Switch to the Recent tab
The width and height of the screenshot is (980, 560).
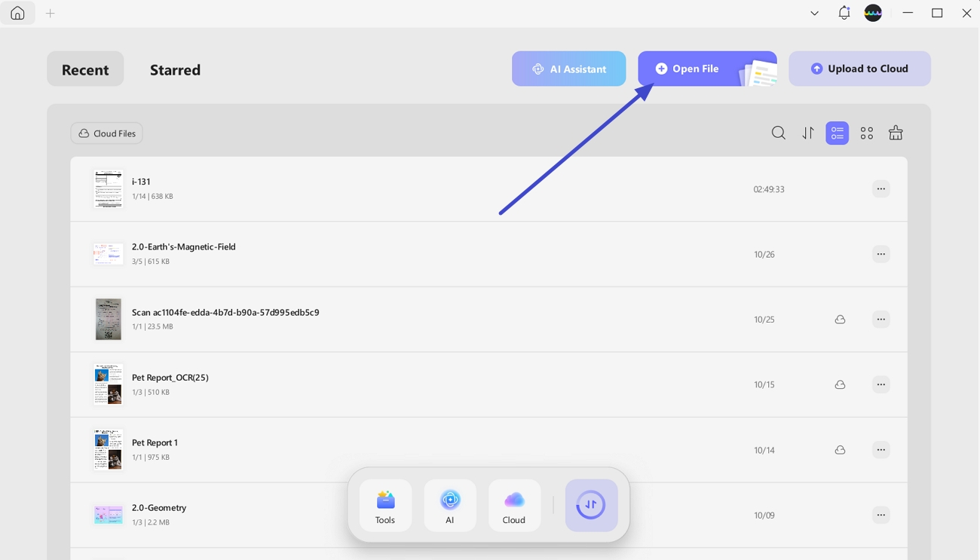coord(85,69)
